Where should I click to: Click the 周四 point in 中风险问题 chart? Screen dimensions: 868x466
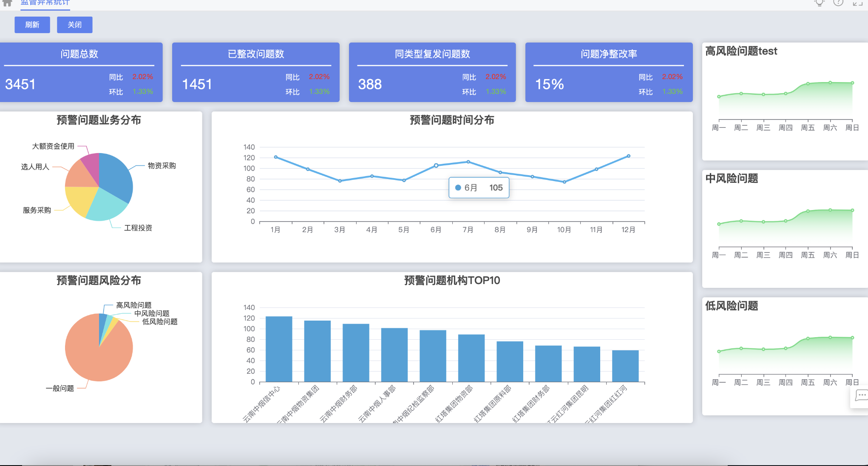786,221
